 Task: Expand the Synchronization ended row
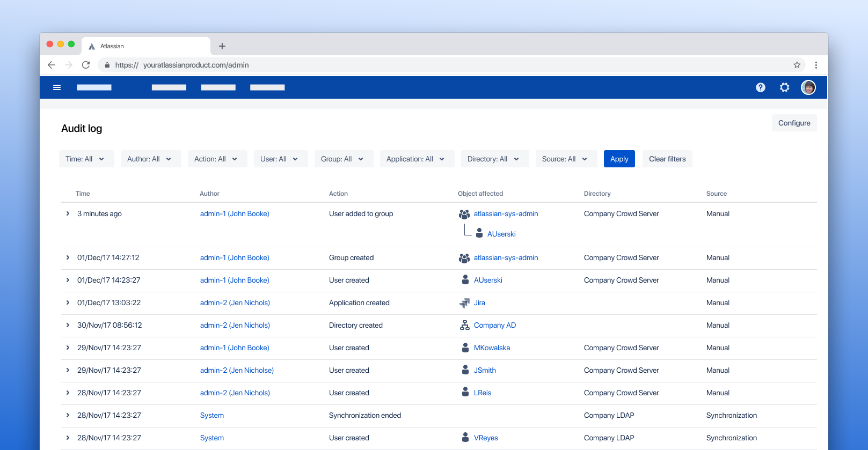(68, 415)
